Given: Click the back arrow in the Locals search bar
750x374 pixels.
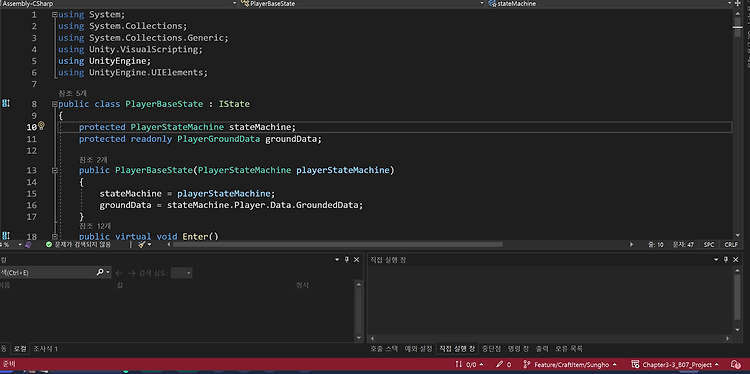Looking at the screenshot, I should 119,273.
